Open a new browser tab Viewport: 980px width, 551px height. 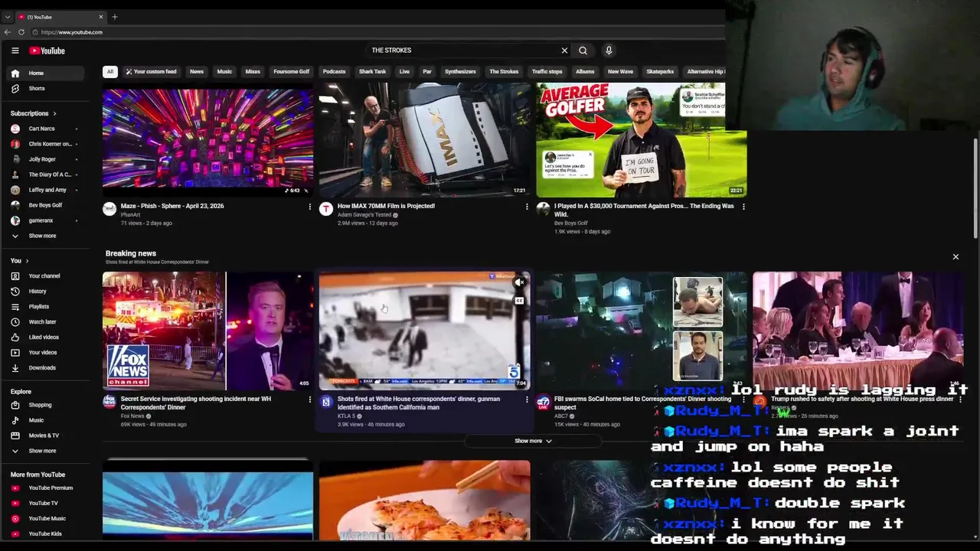[x=115, y=17]
